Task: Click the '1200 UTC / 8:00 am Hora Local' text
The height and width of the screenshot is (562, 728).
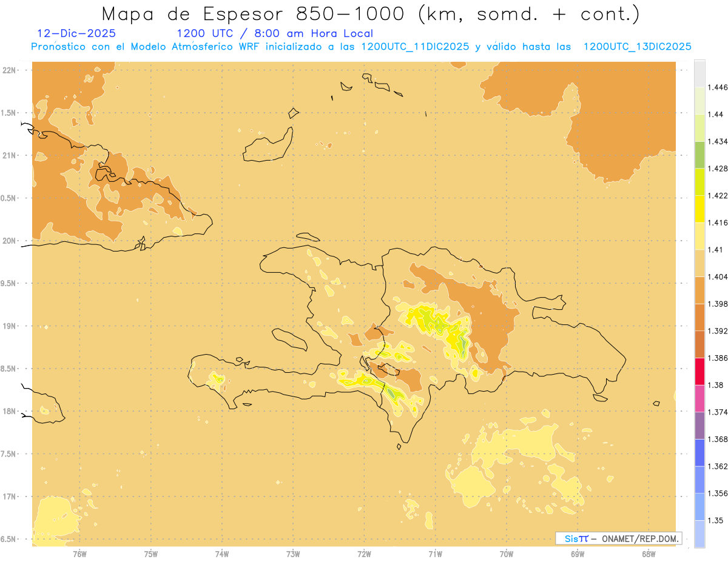Action: click(275, 34)
